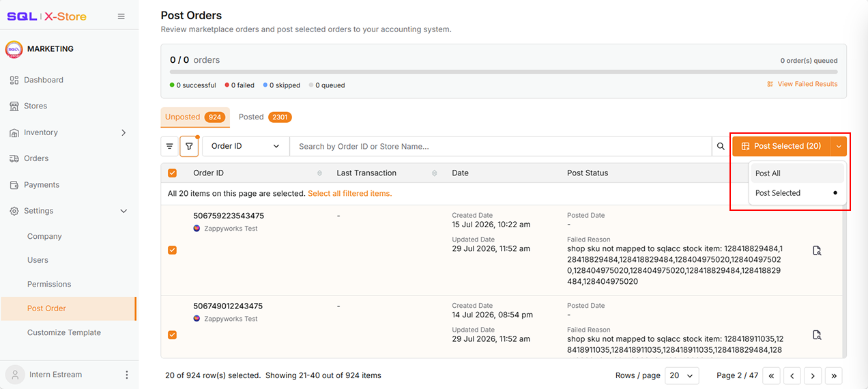868x389 pixels.
Task: Open the Order ID search-type dropdown
Action: coord(246,146)
